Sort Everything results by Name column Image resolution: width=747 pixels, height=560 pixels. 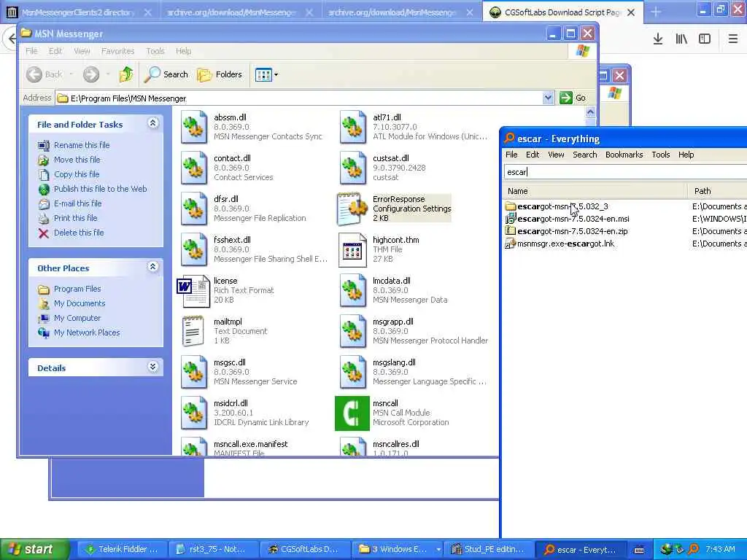595,191
